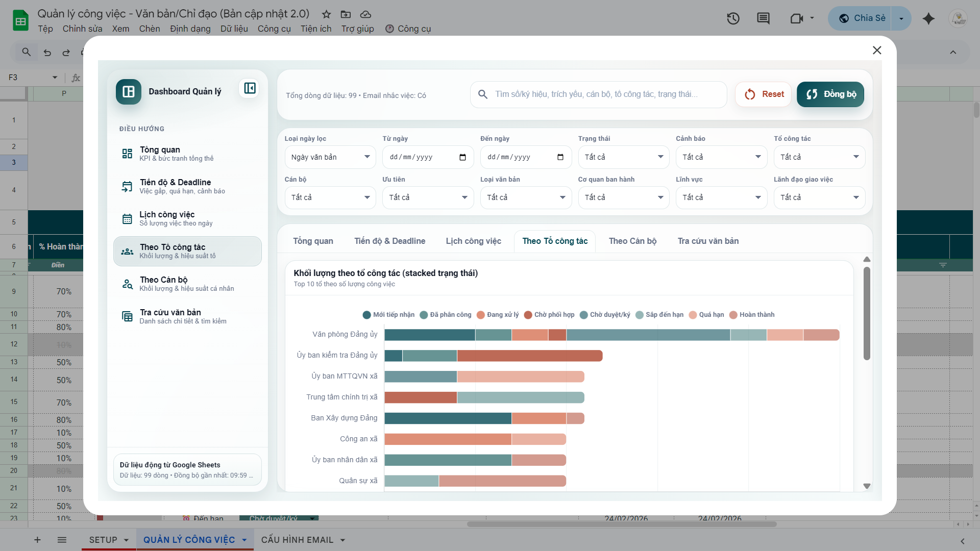Switch to Theo Cán bộ tab
The height and width of the screenshot is (551, 980).
(x=632, y=241)
